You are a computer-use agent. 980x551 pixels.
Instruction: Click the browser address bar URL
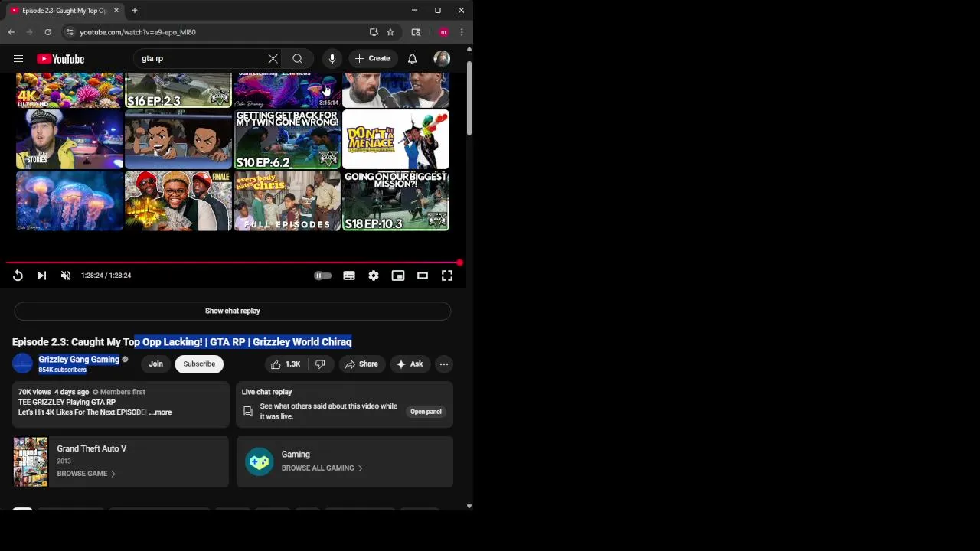[x=138, y=32]
